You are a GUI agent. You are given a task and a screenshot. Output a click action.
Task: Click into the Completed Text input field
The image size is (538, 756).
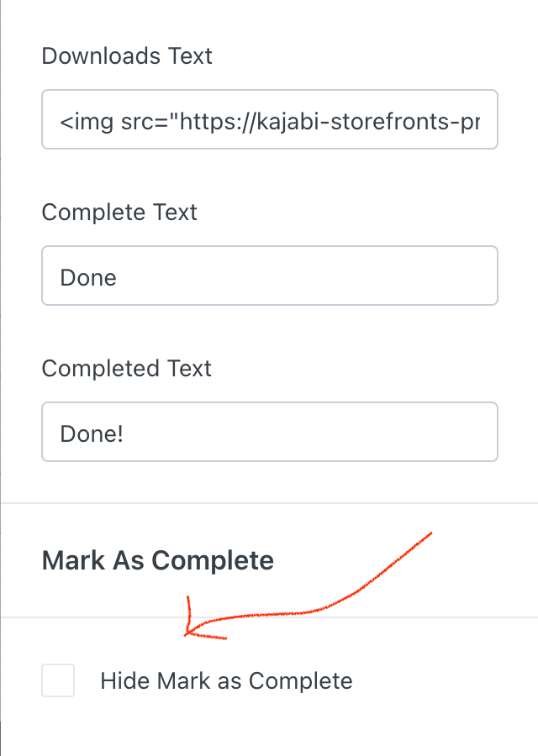click(x=270, y=432)
